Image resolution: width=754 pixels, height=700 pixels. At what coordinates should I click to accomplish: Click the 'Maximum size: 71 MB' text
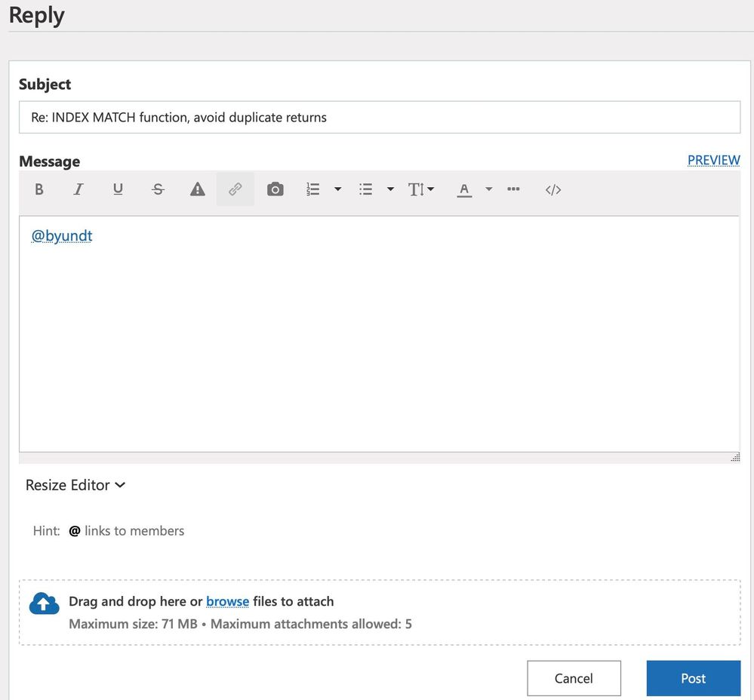(x=133, y=624)
